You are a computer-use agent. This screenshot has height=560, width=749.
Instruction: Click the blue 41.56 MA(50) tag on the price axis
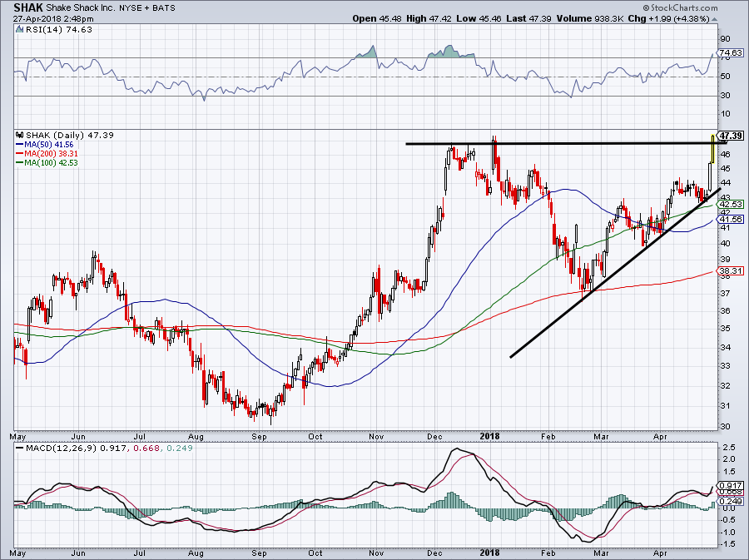pyautogui.click(x=731, y=219)
